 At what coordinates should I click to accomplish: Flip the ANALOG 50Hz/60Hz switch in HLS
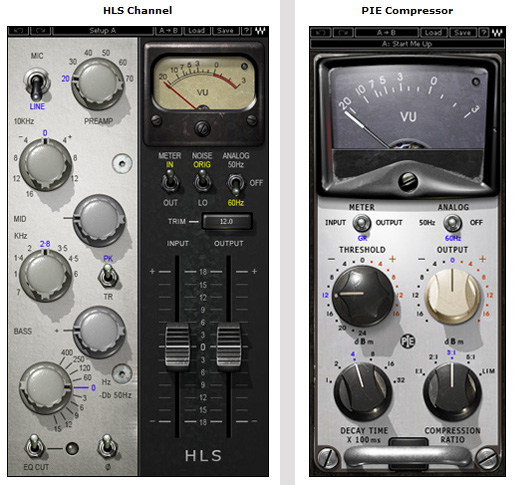[x=235, y=184]
